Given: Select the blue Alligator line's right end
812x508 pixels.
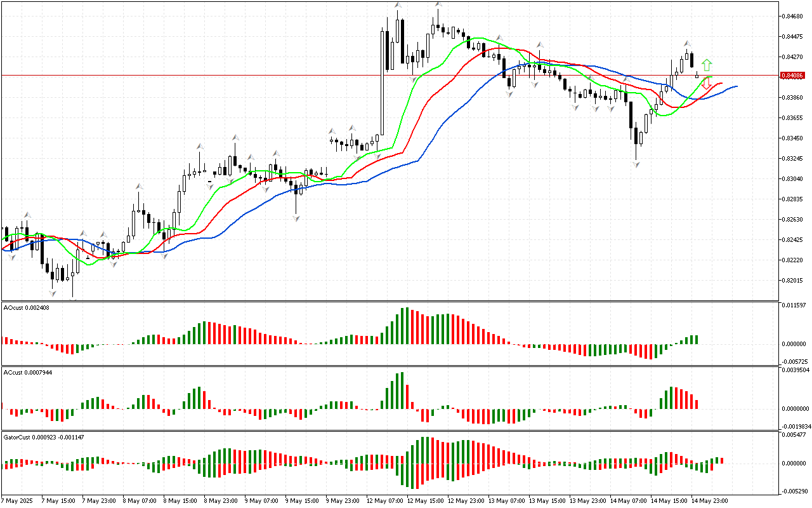Looking at the screenshot, I should (736, 86).
